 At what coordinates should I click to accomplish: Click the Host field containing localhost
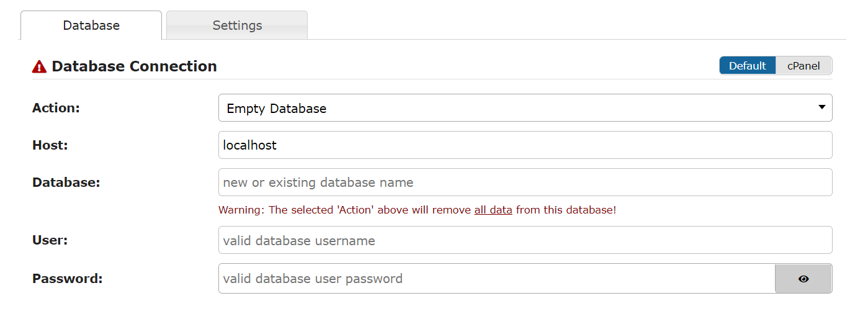tap(525, 145)
